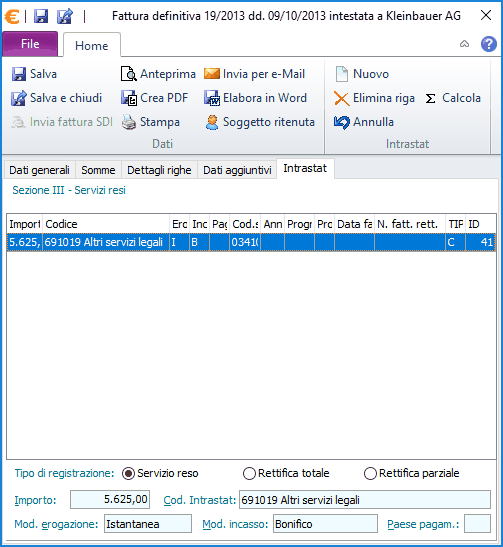Select the Servizio reso radio button
This screenshot has height=547, width=503.
click(x=128, y=473)
